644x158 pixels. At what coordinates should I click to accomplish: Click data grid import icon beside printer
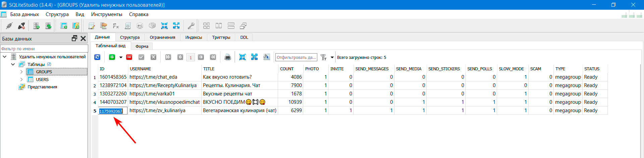(243, 57)
